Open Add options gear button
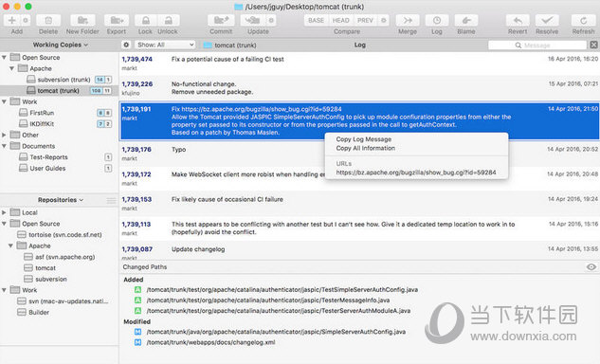The image size is (600, 364). pyautogui.click(x=26, y=20)
